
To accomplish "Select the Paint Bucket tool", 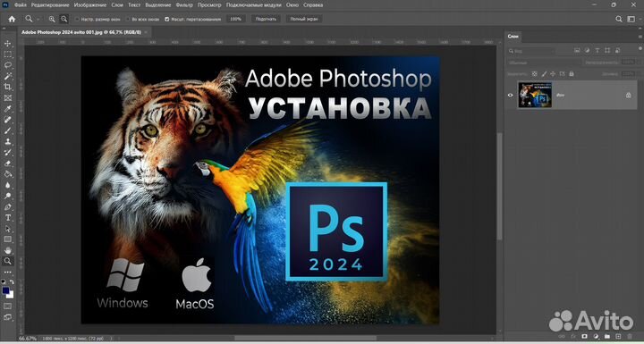I will coord(8,174).
